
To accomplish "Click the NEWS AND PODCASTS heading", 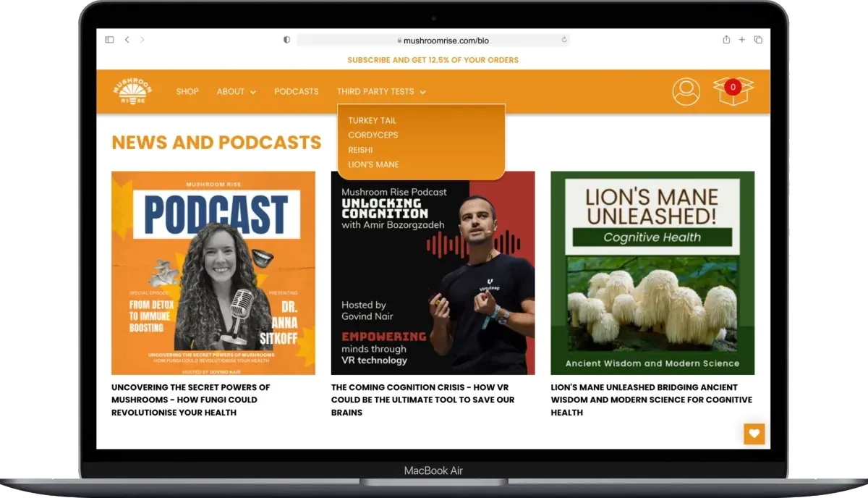I will pos(216,143).
